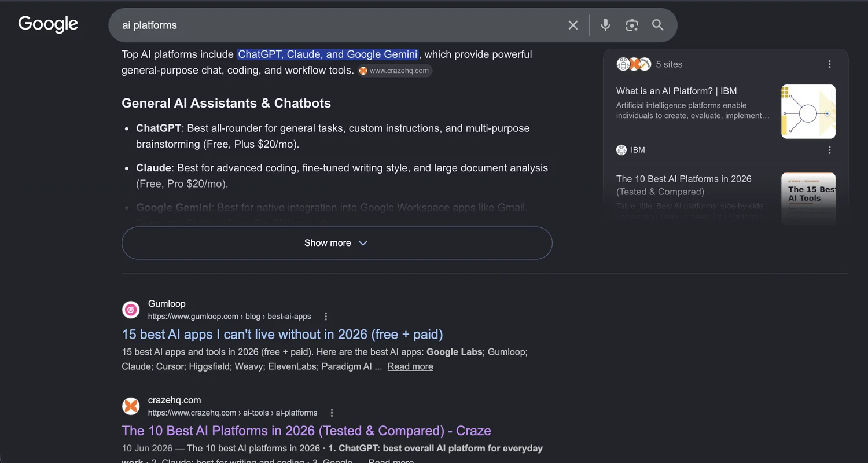Click the '5 sites' label
868x463 pixels.
(x=669, y=64)
